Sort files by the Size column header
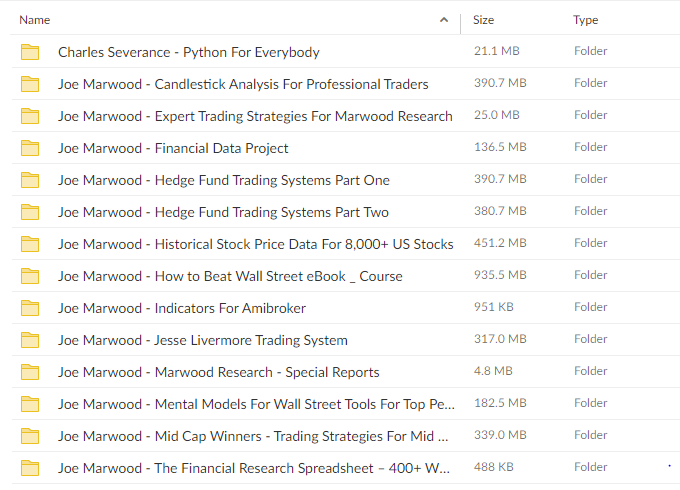 483,20
